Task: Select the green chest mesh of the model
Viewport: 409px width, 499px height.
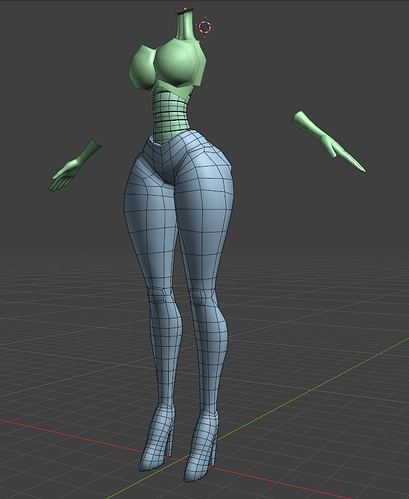Action: [167, 68]
